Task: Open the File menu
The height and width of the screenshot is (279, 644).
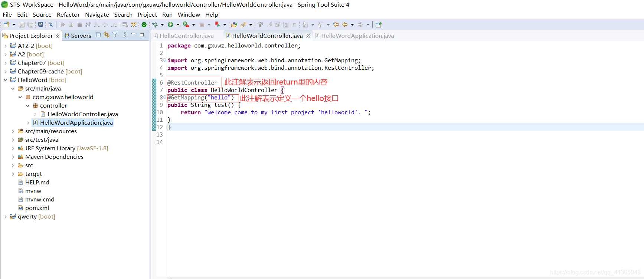Action: point(7,14)
